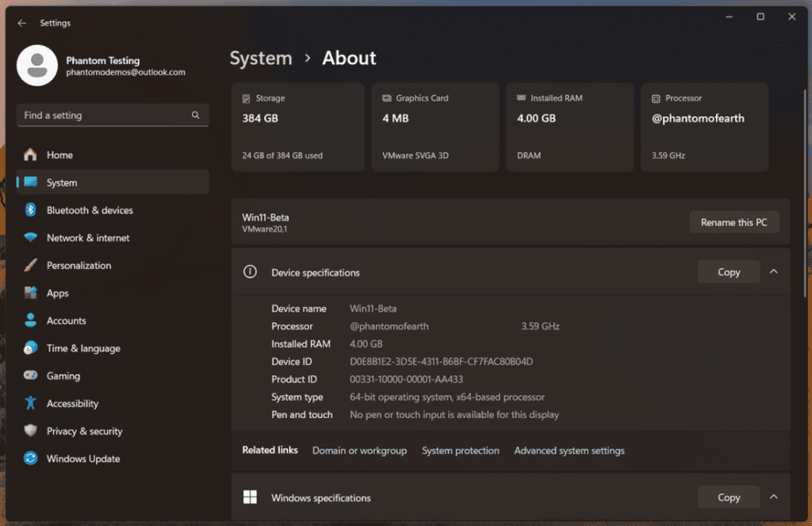Click the Apps icon in sidebar
Screen dimensions: 812x526
tap(31, 293)
